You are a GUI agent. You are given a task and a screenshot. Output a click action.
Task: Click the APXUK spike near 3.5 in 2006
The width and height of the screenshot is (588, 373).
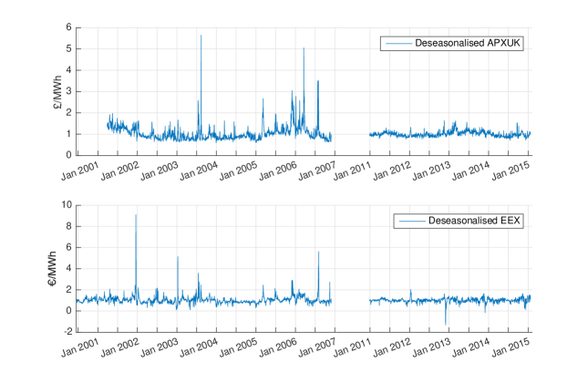(318, 81)
